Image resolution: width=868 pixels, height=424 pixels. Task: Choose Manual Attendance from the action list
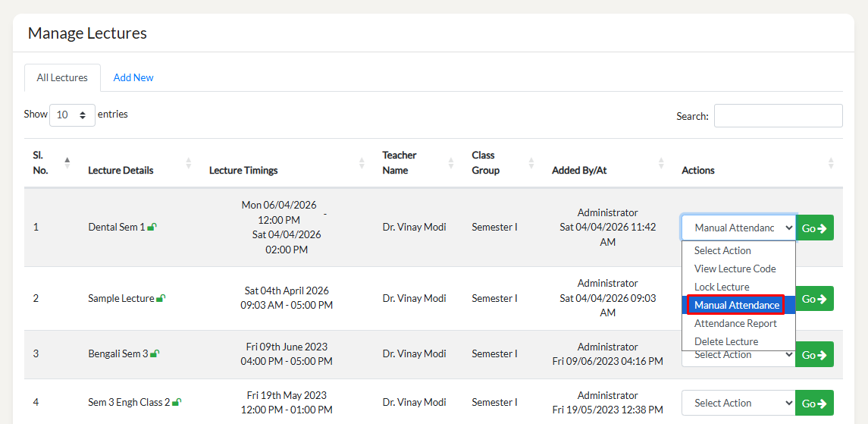click(x=736, y=305)
